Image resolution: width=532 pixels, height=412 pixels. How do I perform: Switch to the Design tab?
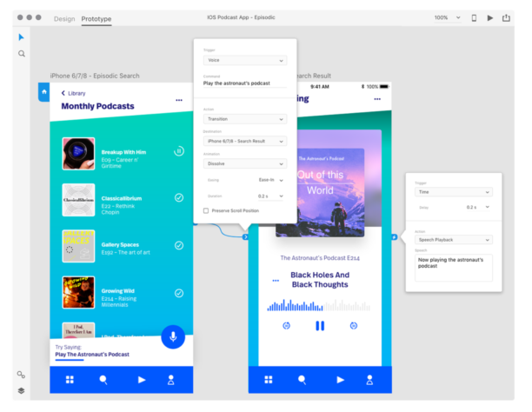(x=64, y=19)
